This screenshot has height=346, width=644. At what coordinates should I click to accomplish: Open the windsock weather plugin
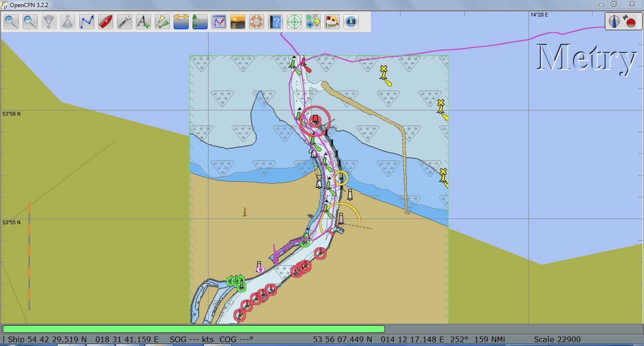332,22
